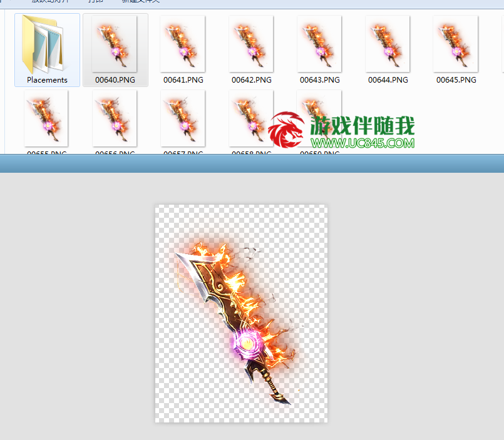This screenshot has width=504, height=440.
Task: Open the Placements folder
Action: [47, 50]
